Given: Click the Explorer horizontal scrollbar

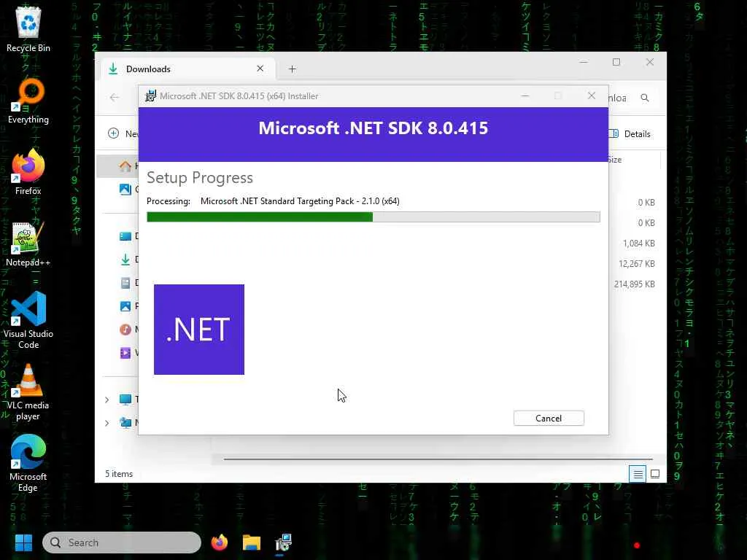Looking at the screenshot, I should (438, 459).
